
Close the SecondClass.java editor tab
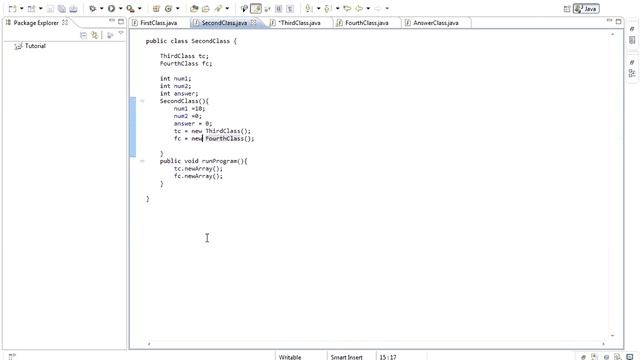[x=253, y=22]
